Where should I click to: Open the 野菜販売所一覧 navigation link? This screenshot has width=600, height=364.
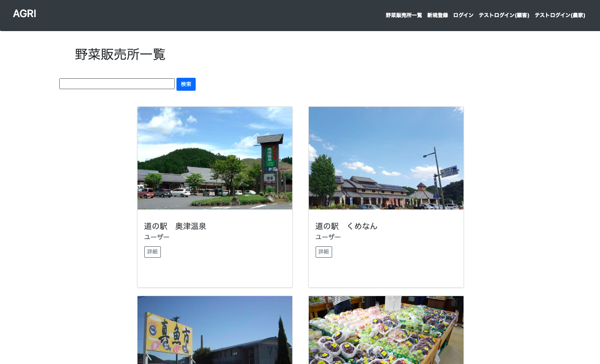click(403, 16)
